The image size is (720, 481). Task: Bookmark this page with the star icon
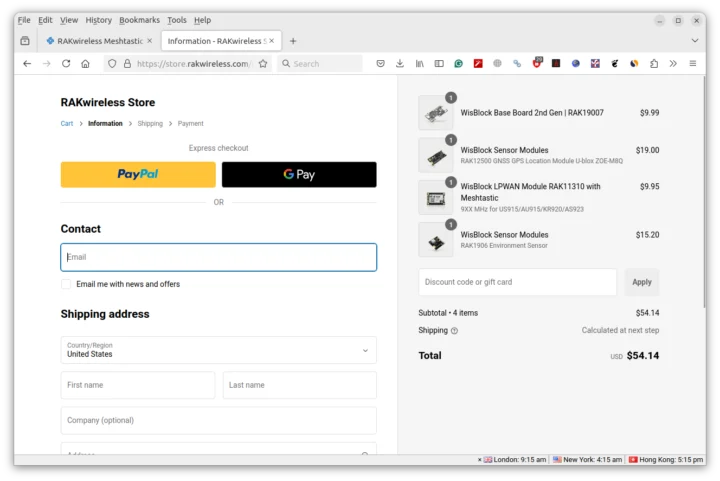263,63
